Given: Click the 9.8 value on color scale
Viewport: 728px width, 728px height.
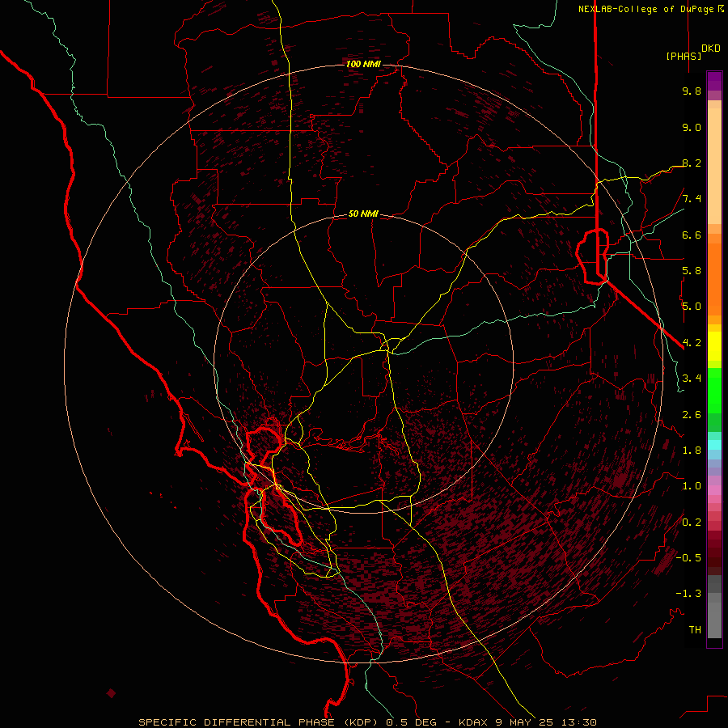Looking at the screenshot, I should (x=692, y=91).
